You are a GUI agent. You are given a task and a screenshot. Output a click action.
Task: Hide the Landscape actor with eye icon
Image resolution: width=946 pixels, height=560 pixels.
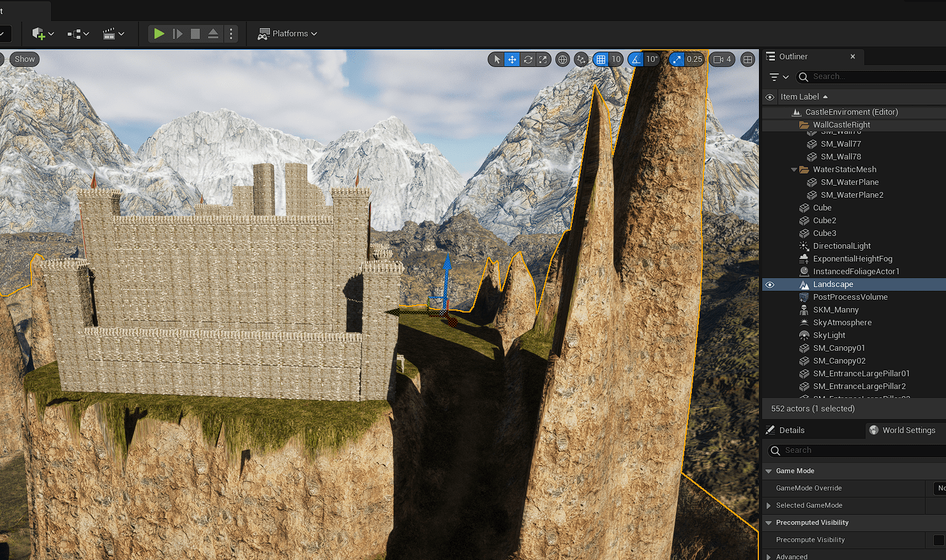click(770, 284)
